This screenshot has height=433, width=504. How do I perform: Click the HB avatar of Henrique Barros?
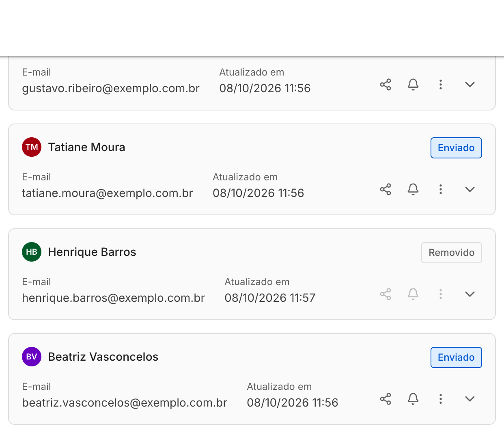pyautogui.click(x=32, y=252)
